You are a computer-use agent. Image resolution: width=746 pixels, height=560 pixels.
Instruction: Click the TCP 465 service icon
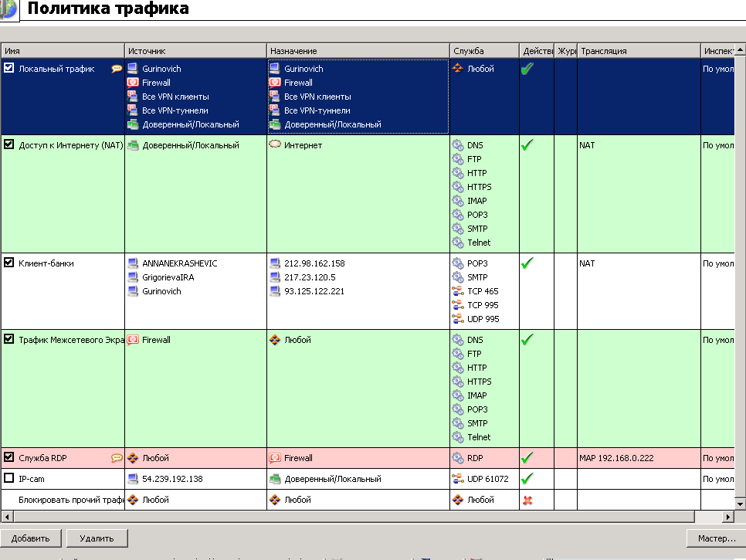[458, 290]
